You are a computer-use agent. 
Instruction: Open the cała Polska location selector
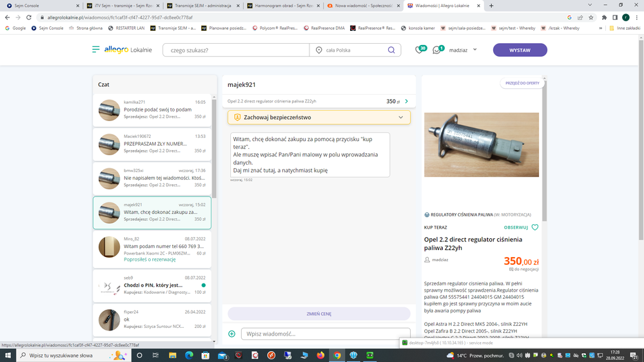click(x=347, y=50)
